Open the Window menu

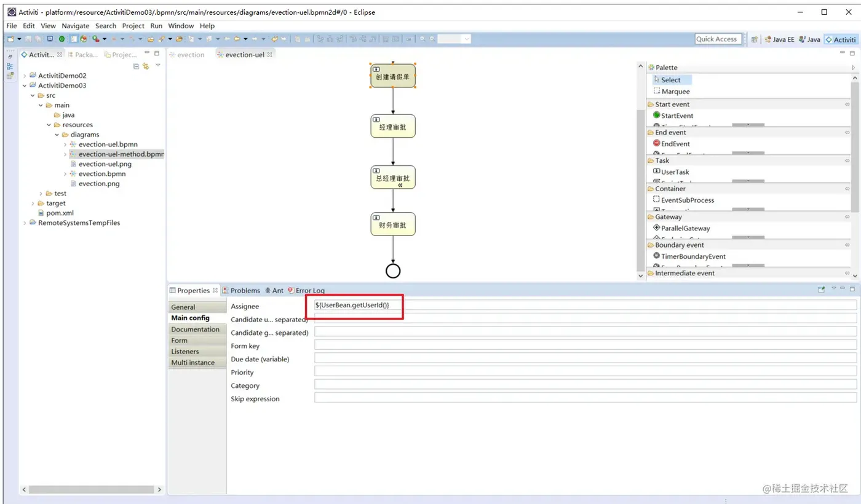click(181, 26)
